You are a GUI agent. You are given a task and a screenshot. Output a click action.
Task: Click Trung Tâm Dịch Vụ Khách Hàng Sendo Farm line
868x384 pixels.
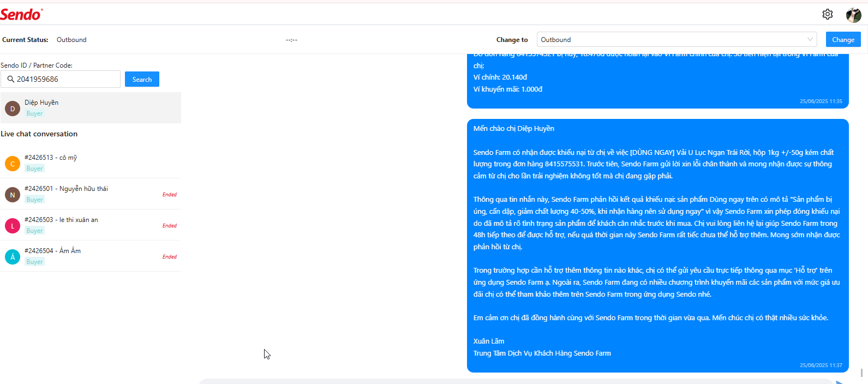(x=542, y=353)
